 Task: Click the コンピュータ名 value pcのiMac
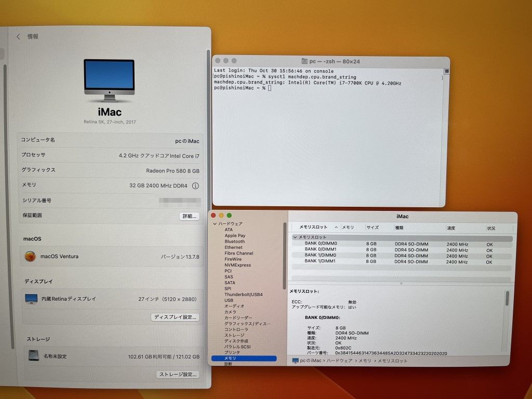tap(187, 141)
